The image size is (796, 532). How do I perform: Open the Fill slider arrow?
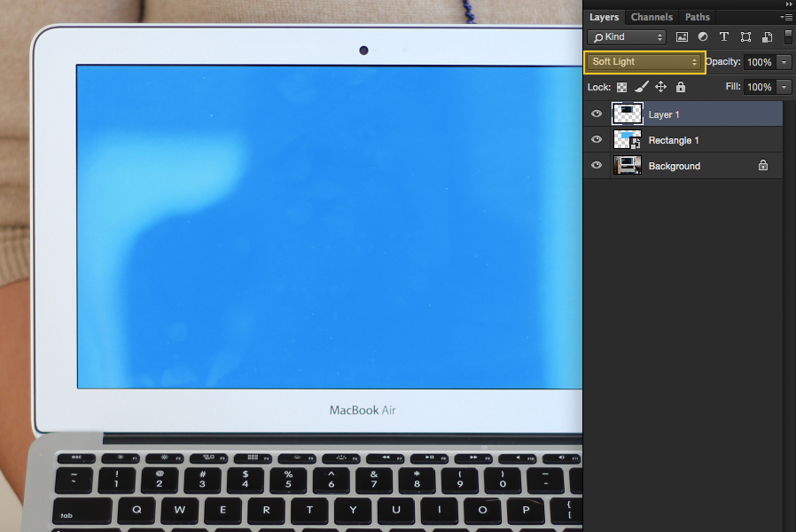point(784,87)
